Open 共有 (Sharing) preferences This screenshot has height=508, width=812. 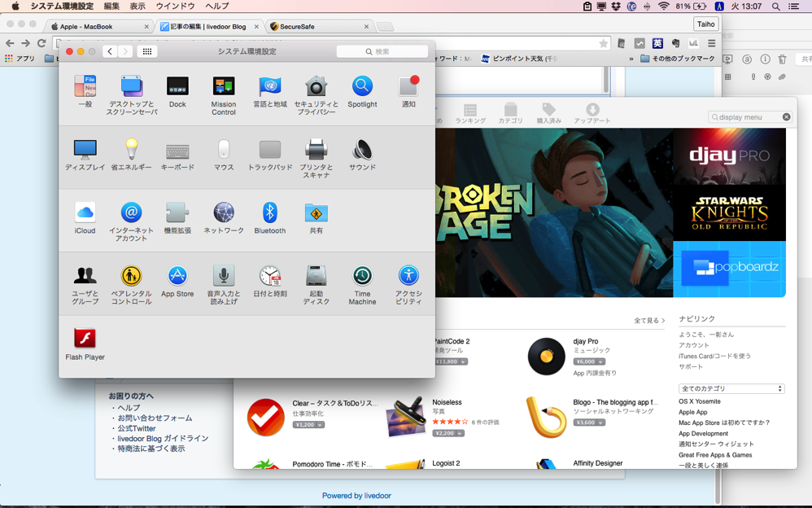coord(316,217)
